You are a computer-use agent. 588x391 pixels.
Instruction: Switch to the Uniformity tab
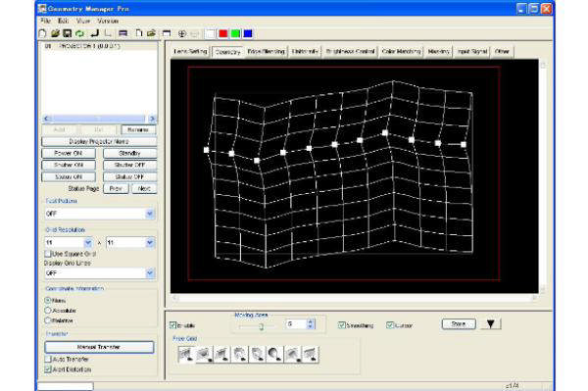tap(305, 51)
